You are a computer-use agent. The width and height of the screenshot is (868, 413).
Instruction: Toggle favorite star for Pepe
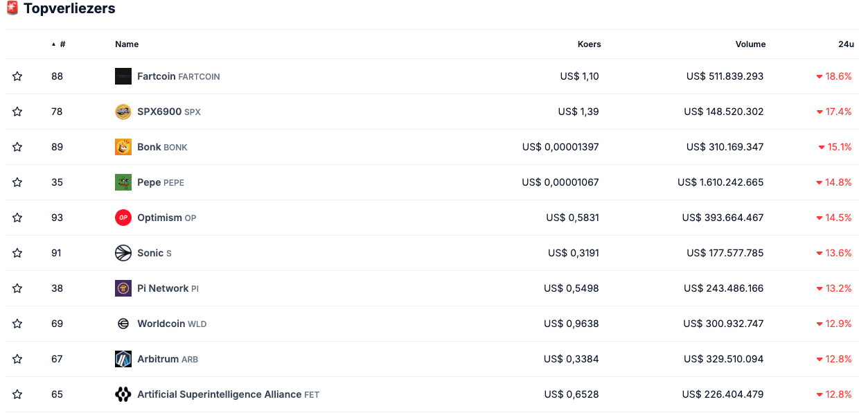17,182
